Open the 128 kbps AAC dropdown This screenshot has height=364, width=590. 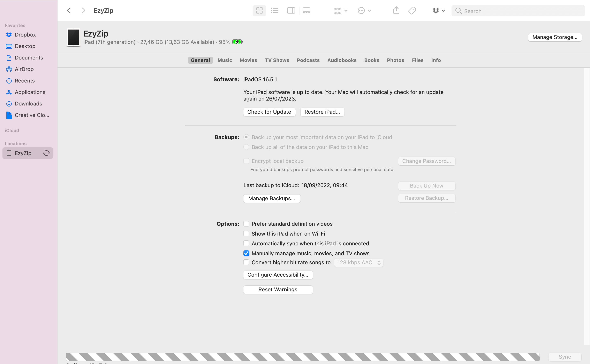pyautogui.click(x=358, y=262)
